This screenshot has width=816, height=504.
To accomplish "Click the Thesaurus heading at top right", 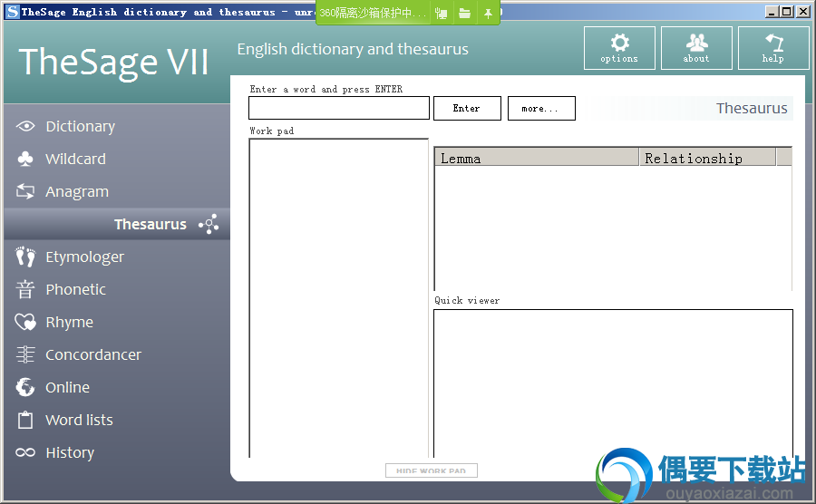I will point(752,108).
